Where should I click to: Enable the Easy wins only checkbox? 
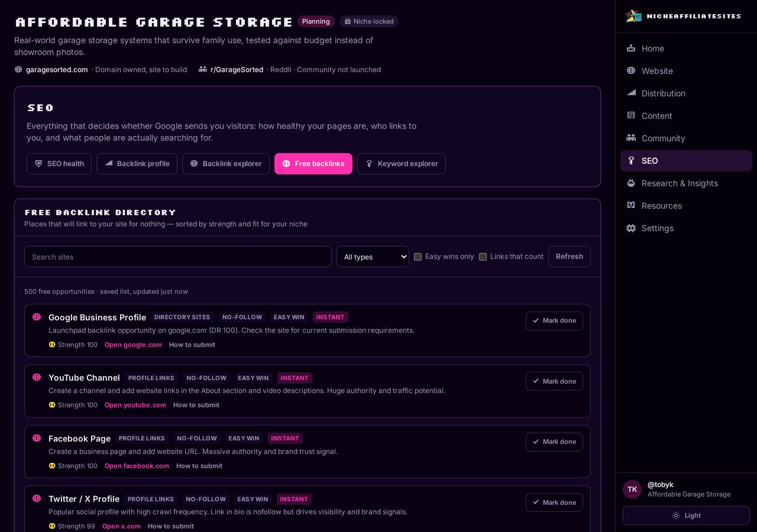[418, 257]
